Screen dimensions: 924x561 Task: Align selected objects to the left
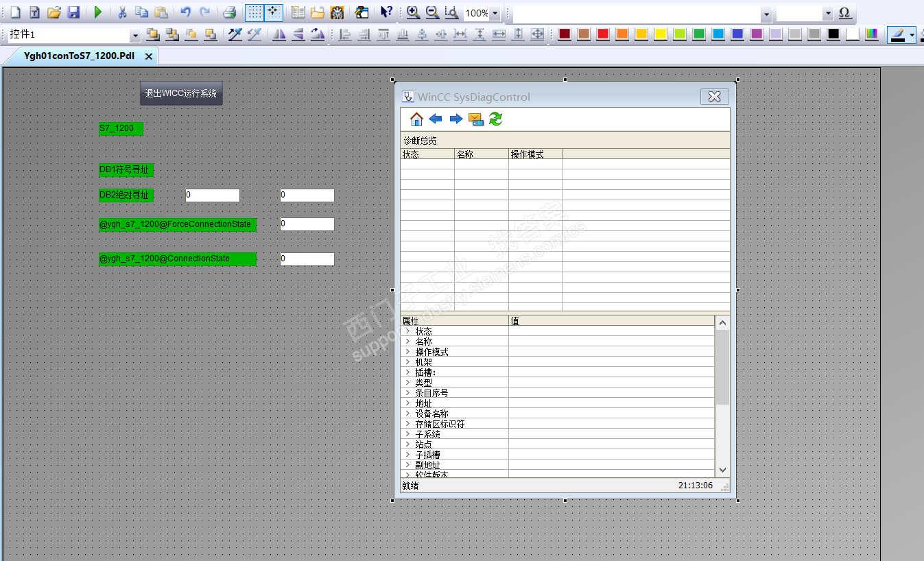pos(345,34)
